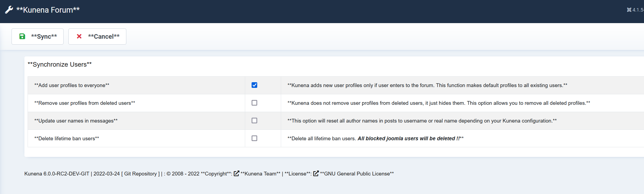Click the wrench icon beside Kunena Forum

tap(9, 10)
